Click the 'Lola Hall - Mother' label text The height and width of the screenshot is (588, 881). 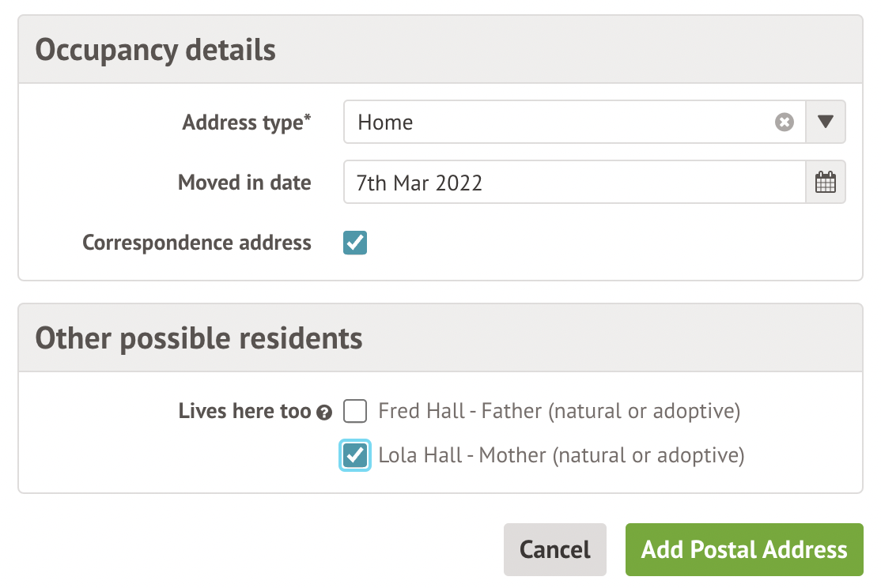[561, 456]
